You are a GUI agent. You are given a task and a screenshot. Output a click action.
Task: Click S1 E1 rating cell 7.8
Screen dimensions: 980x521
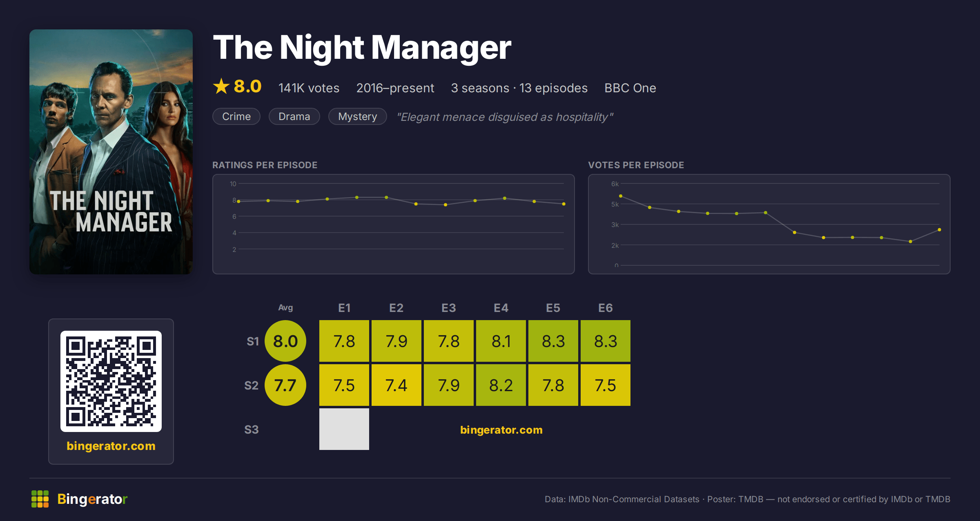click(344, 341)
